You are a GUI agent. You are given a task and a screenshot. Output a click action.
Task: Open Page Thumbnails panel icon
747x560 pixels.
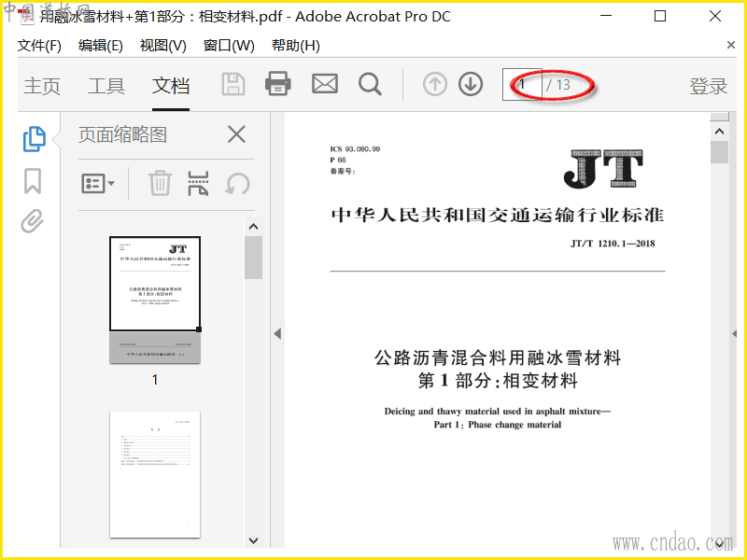tap(35, 139)
